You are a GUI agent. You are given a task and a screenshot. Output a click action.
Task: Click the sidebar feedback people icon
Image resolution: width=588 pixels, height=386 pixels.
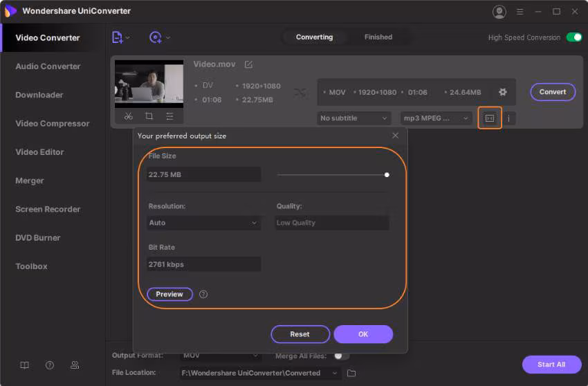75,365
